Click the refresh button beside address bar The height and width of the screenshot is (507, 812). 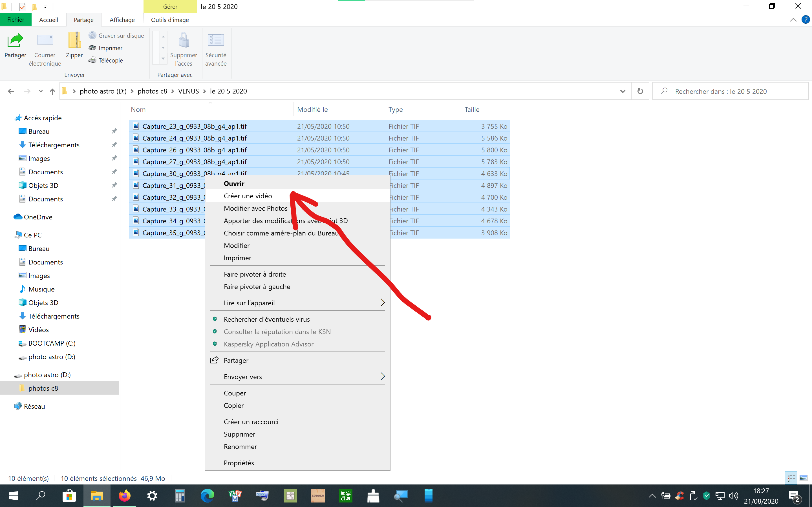(x=640, y=91)
